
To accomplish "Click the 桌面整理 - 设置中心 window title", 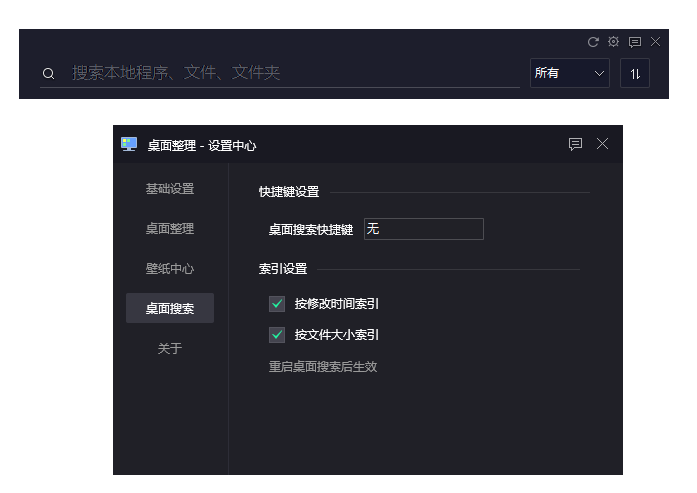I will pos(202,145).
